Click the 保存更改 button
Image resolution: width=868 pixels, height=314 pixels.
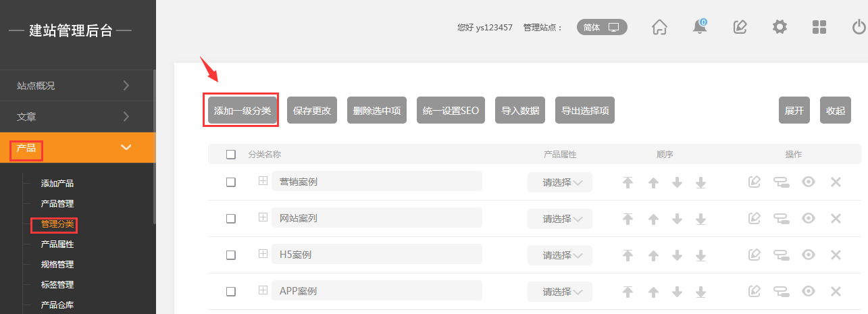point(312,111)
